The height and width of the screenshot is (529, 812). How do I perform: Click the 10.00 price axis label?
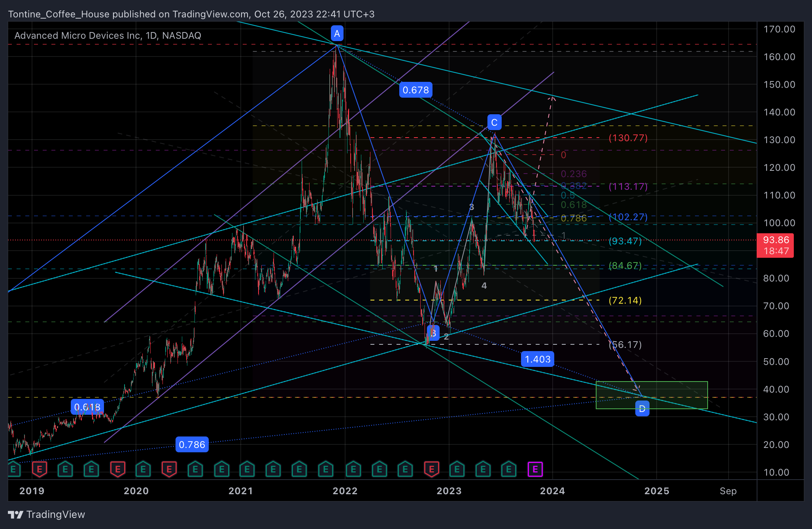pos(776,472)
